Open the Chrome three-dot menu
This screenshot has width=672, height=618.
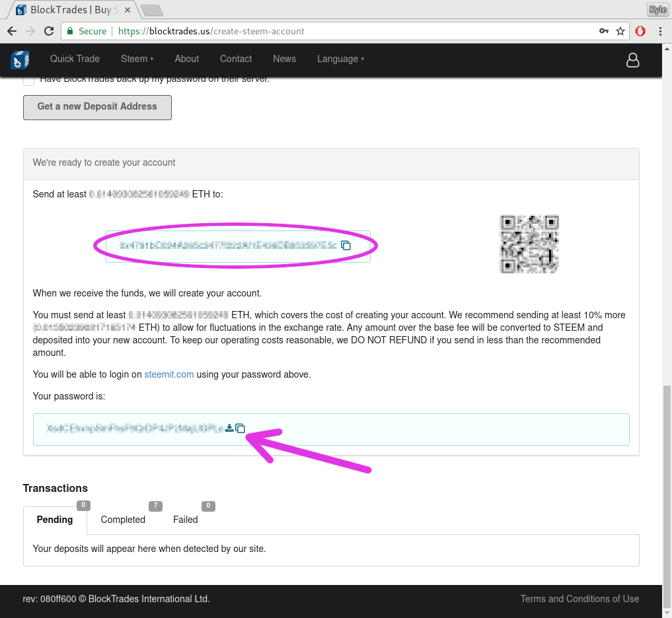[x=660, y=31]
